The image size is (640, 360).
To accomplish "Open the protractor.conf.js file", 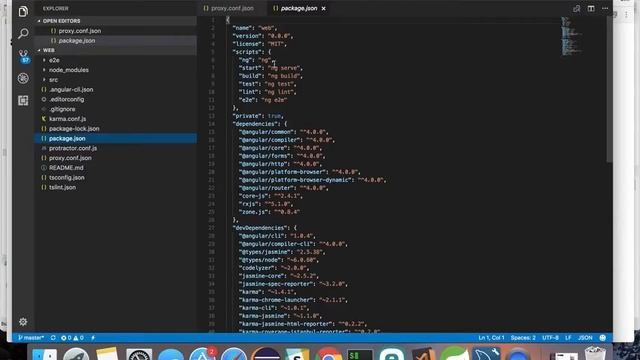I will 116,148.
